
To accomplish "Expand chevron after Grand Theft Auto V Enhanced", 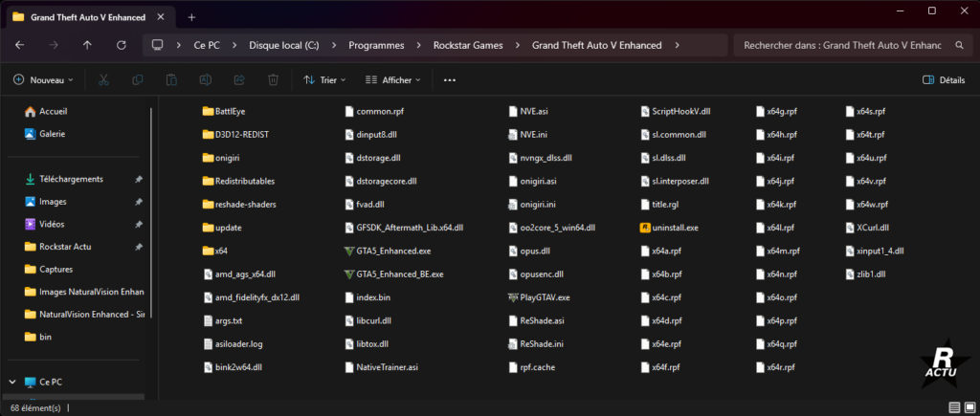I will 677,45.
